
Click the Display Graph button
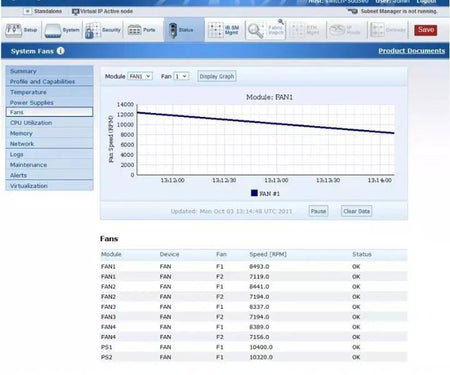217,76
